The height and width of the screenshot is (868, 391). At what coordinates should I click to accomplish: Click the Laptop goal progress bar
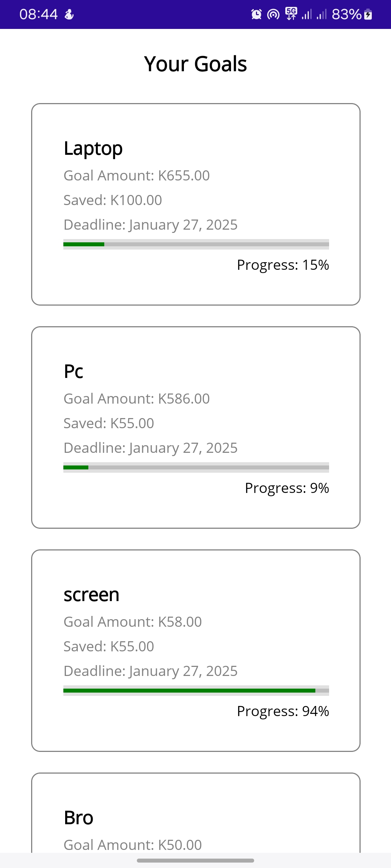[x=196, y=244]
